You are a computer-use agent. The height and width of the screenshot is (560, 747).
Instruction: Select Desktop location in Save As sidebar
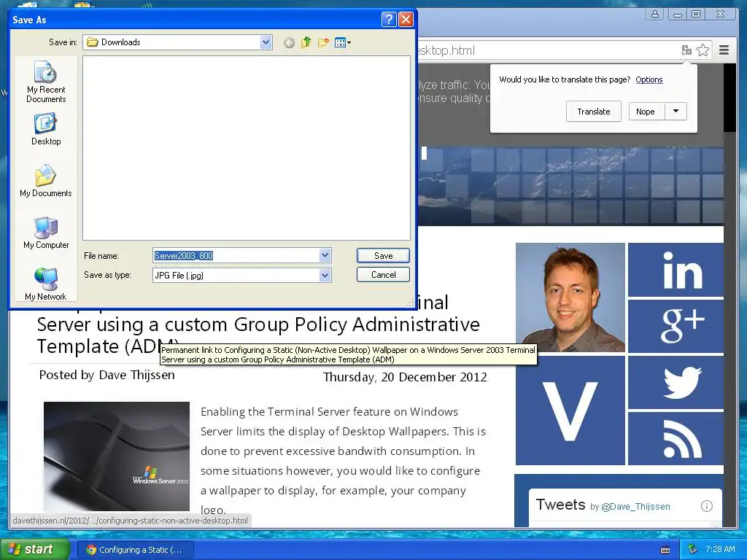[46, 129]
